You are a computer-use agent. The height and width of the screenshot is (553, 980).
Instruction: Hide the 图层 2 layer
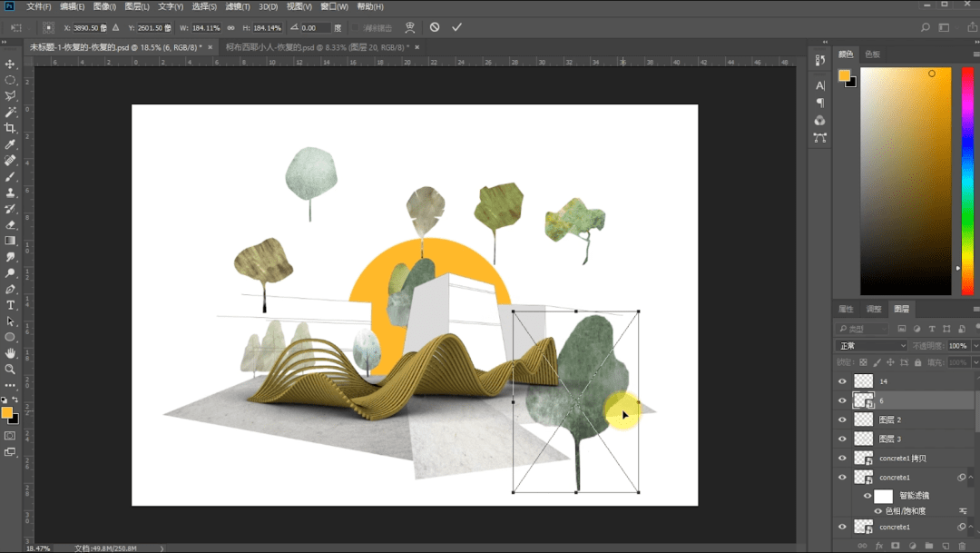842,420
